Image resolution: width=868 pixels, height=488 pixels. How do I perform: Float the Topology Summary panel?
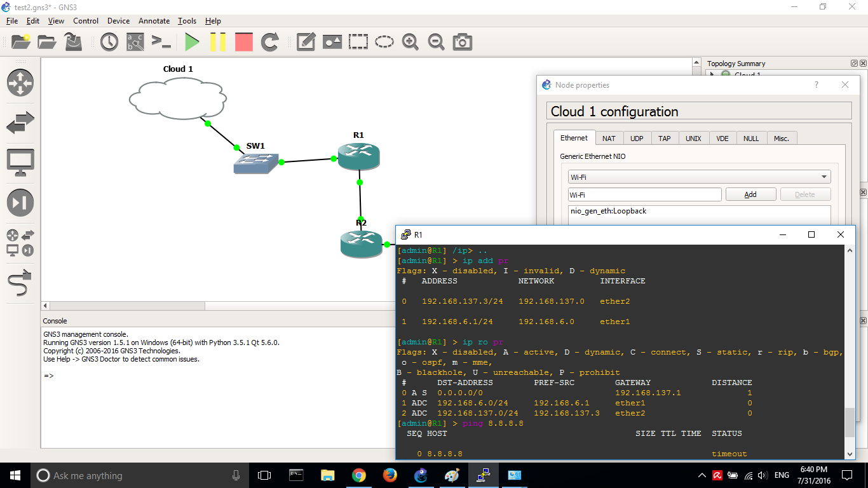pyautogui.click(x=854, y=64)
